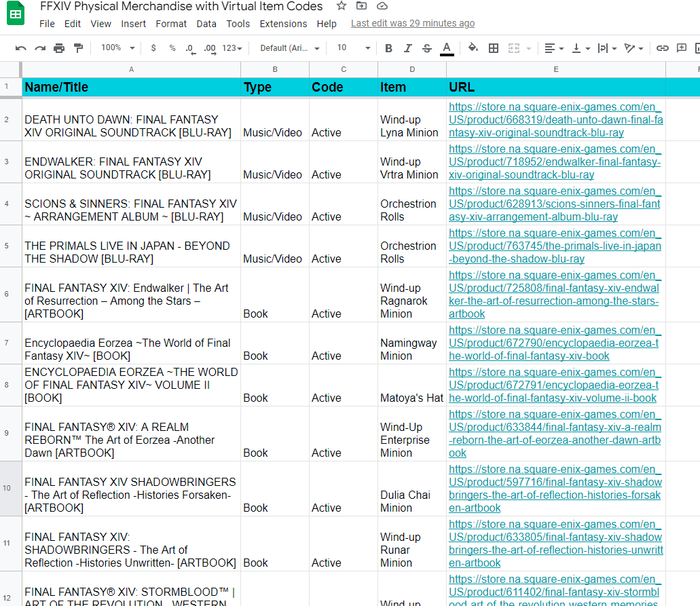This screenshot has height=606, width=700.
Task: Open the fill color picker
Action: (473, 48)
